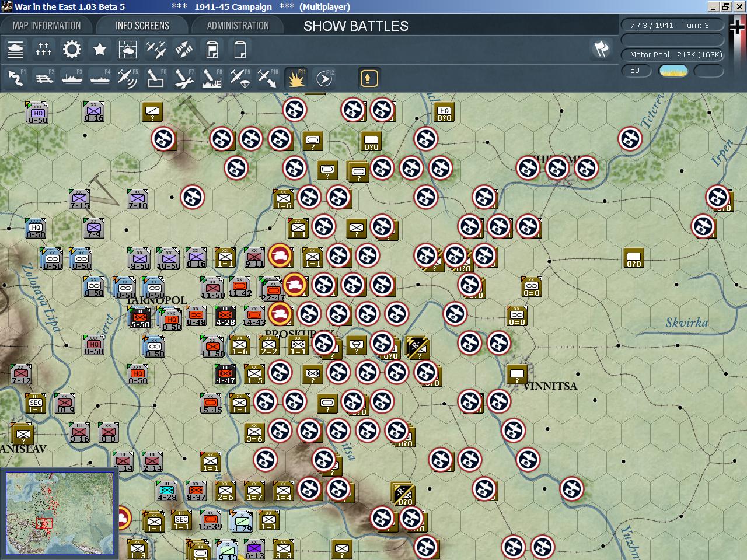Select the F10 air transfer mode
Screen dimensions: 747x560
point(268,78)
